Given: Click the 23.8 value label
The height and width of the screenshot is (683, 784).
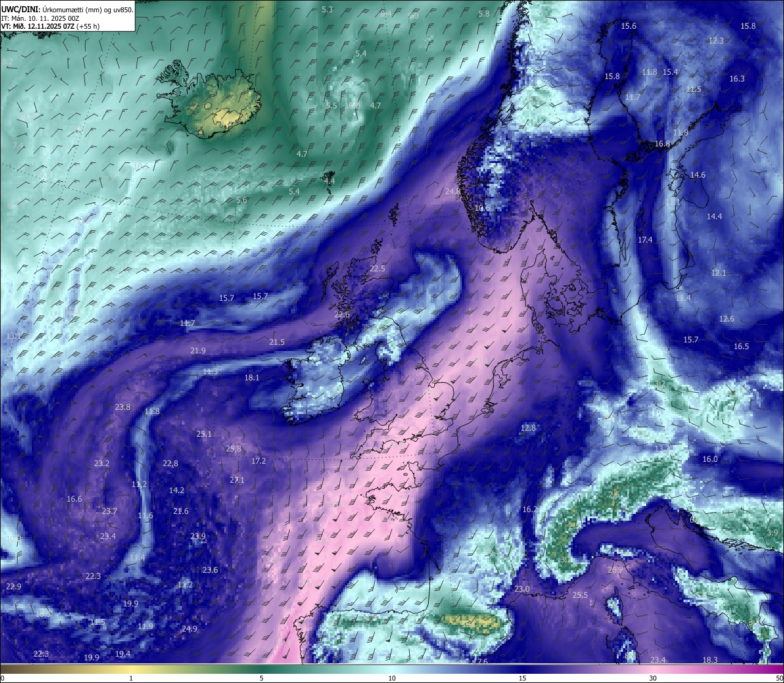Looking at the screenshot, I should point(123,407).
